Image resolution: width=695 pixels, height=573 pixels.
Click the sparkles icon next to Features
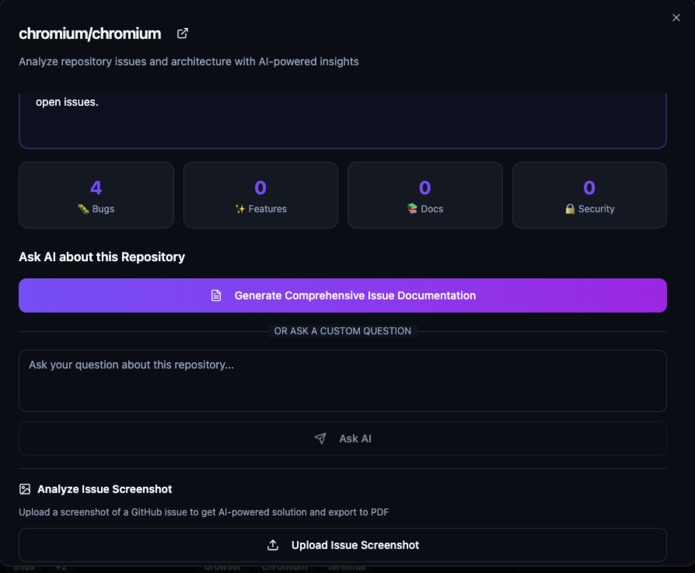coord(240,209)
